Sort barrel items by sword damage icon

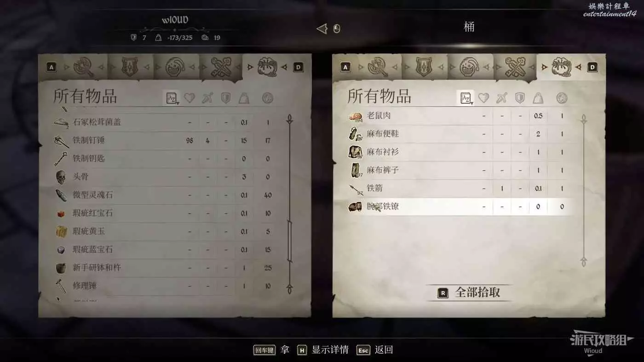[x=501, y=98]
